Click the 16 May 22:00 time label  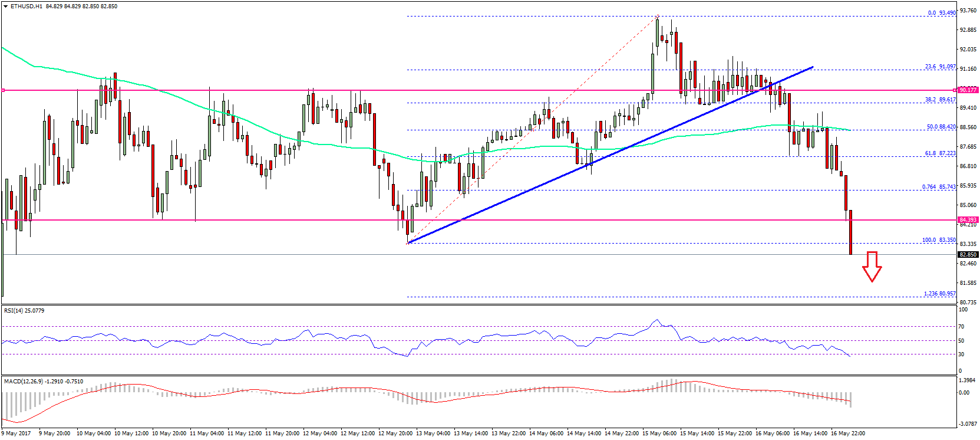point(848,434)
